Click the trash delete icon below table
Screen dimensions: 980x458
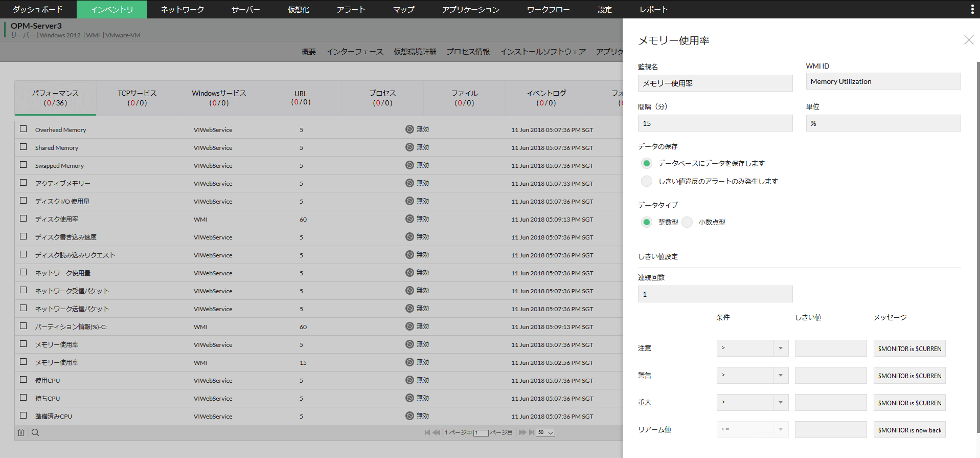pyautogui.click(x=21, y=432)
